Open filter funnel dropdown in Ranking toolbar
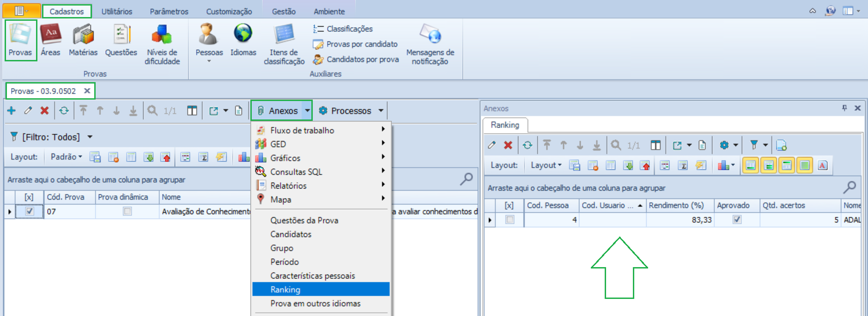Image resolution: width=868 pixels, height=316 pixels. pos(765,145)
